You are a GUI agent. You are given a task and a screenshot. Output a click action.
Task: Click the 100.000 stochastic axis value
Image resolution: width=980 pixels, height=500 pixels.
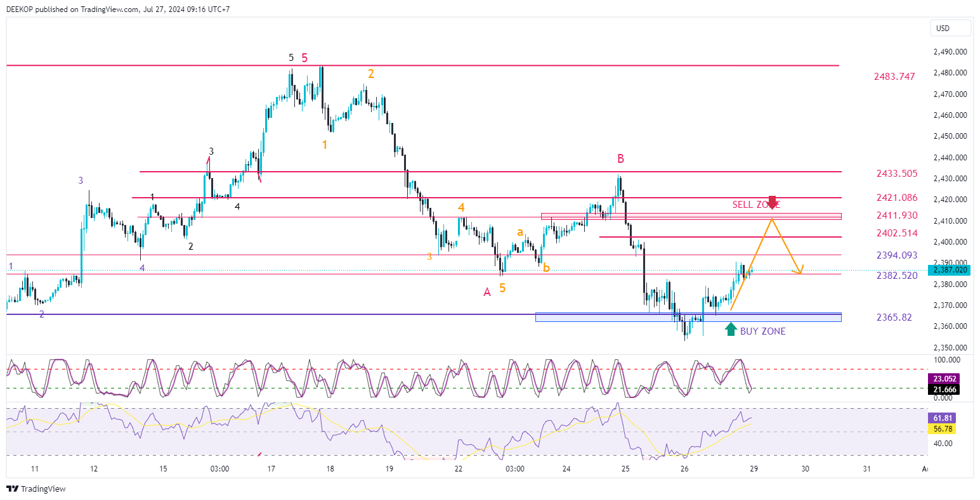(946, 359)
